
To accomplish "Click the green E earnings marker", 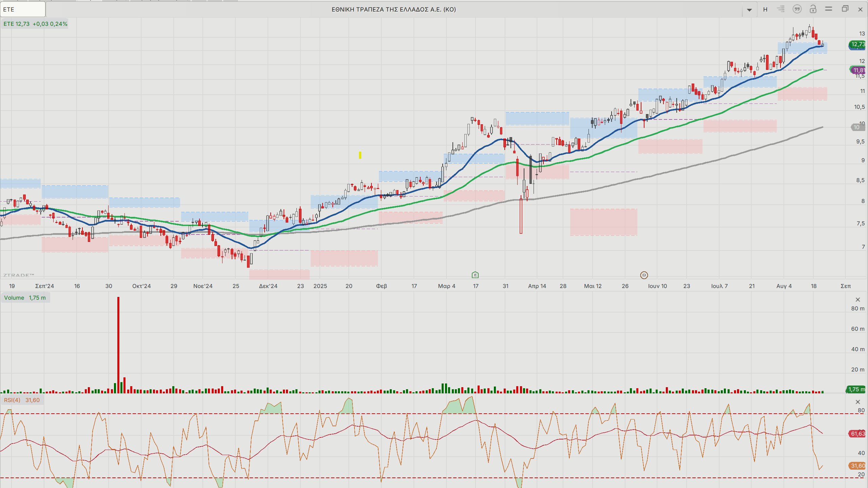I will coord(475,275).
